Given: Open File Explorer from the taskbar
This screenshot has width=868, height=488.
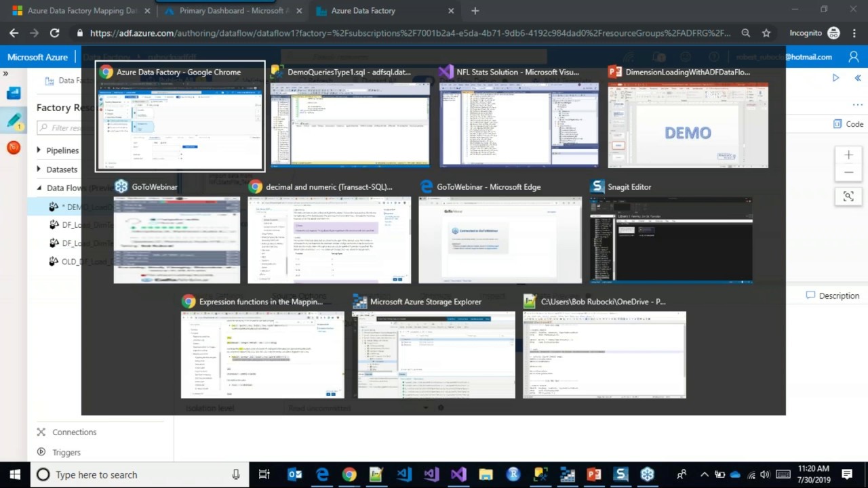Looking at the screenshot, I should [x=486, y=474].
